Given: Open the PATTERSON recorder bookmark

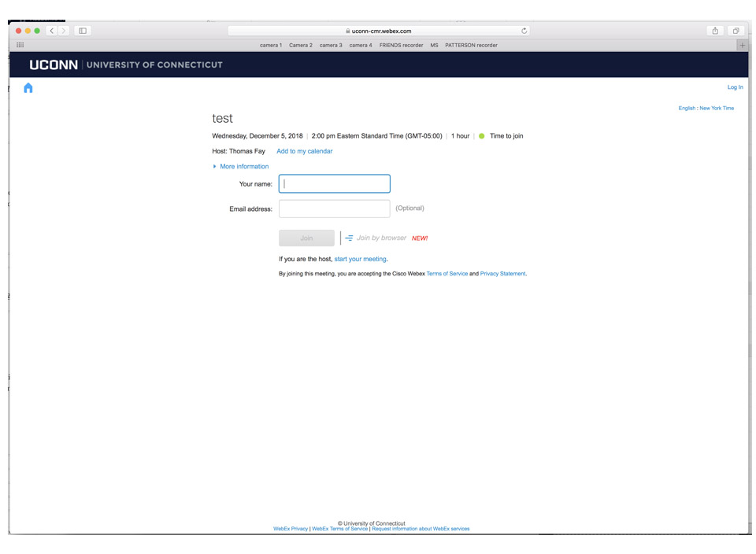Looking at the screenshot, I should click(x=471, y=45).
